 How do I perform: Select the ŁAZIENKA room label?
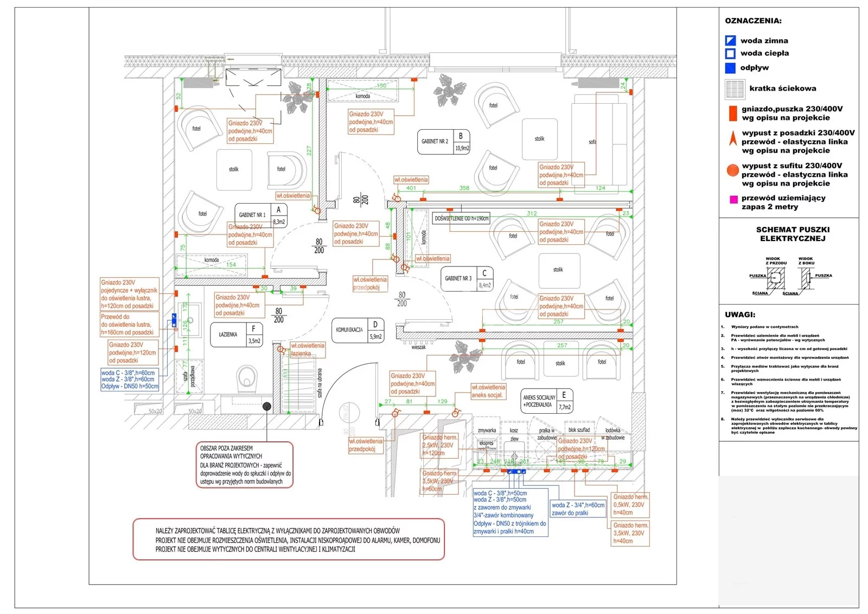(228, 334)
